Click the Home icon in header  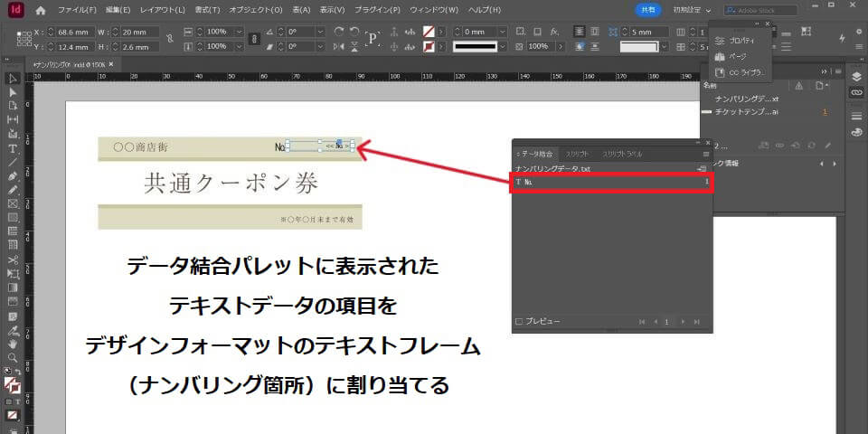(40, 10)
